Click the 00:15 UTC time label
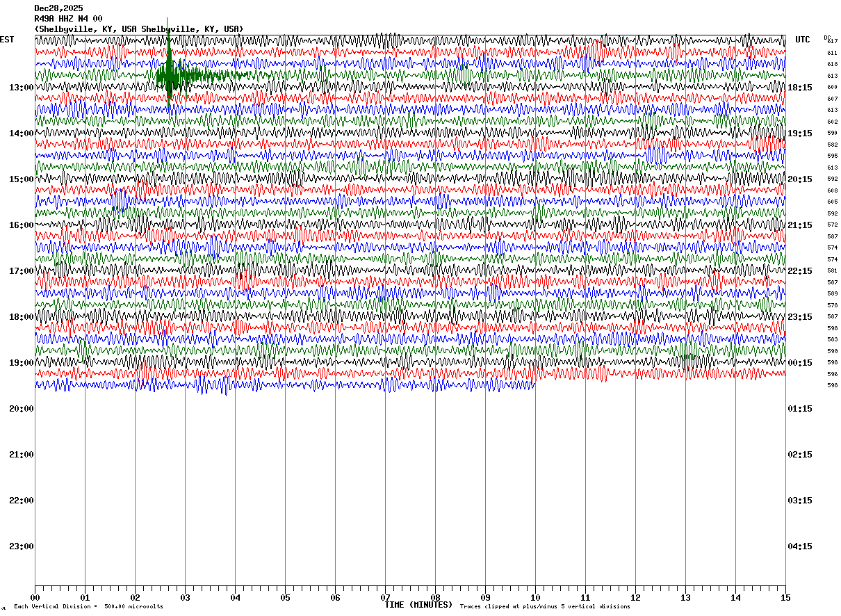Screen dimensions: 841x616 point(799,363)
